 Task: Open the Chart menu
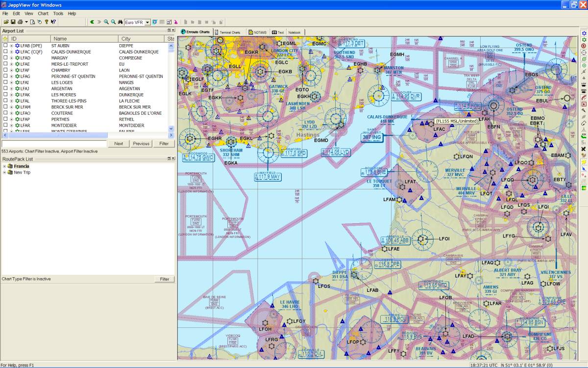[43, 13]
